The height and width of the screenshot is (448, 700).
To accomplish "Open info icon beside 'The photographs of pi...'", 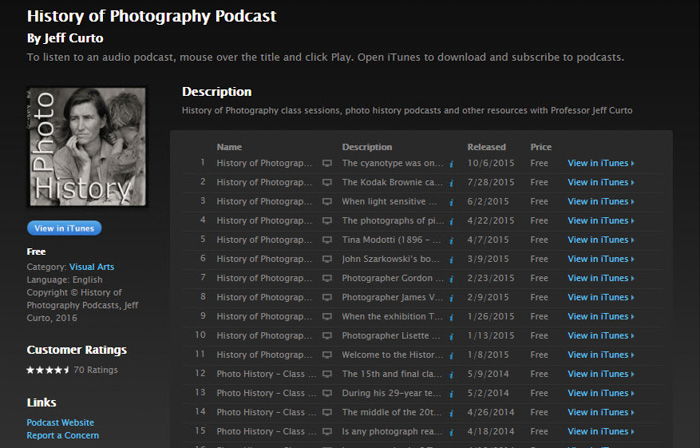I will (x=451, y=222).
